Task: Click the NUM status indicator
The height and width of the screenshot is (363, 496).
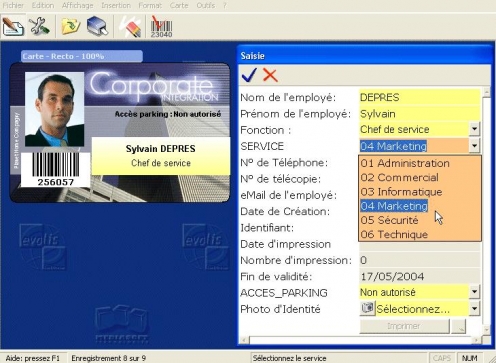Action: [x=469, y=358]
